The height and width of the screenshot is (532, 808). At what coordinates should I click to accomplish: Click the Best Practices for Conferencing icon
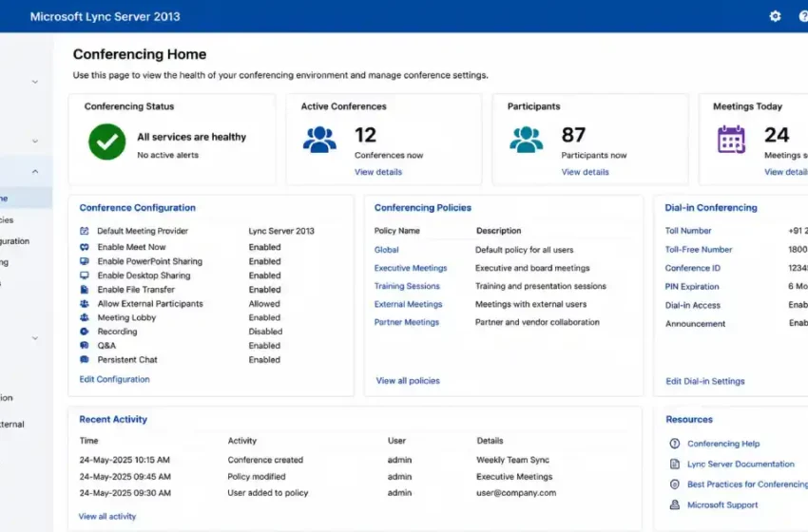(675, 484)
